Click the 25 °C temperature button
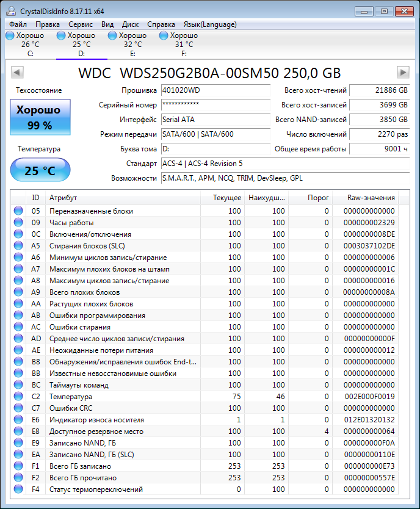 [40, 170]
